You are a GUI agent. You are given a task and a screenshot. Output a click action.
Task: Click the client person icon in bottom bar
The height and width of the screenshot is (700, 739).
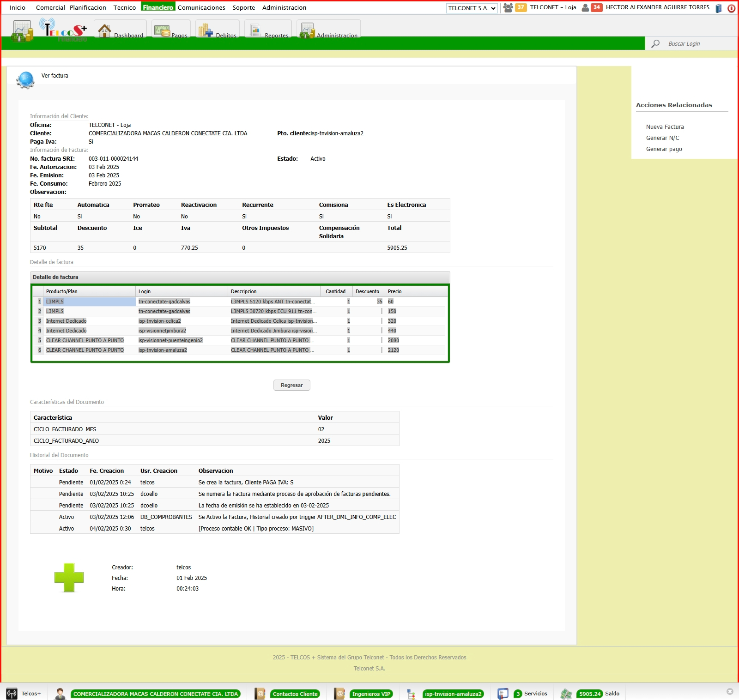60,694
